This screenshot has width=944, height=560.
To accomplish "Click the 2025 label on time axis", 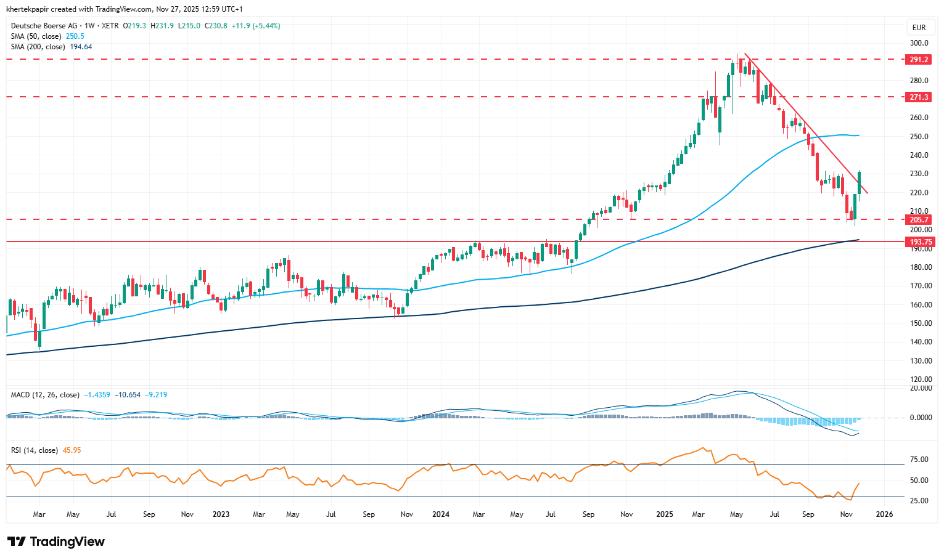I will coord(664,514).
